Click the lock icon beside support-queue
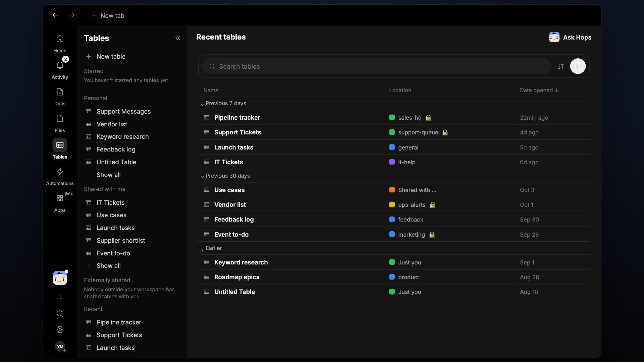 tap(445, 132)
